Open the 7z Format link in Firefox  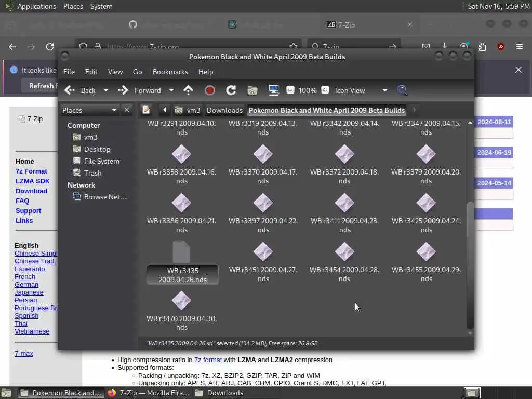[x=31, y=171]
